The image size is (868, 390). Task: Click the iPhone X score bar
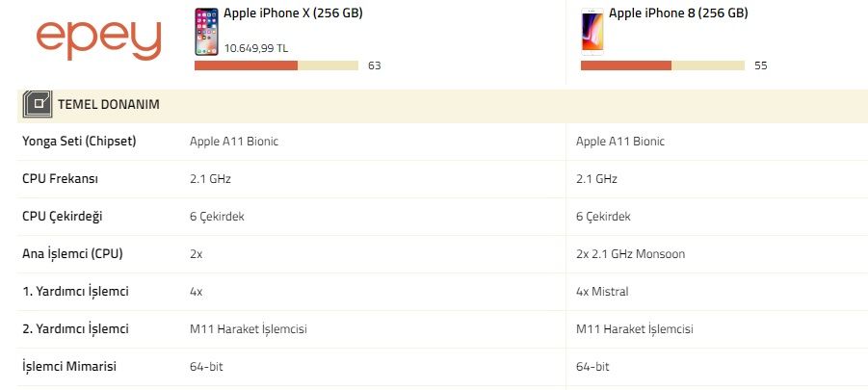tap(276, 65)
